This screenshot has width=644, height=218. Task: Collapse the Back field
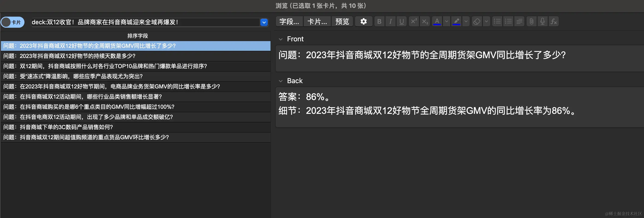[281, 81]
